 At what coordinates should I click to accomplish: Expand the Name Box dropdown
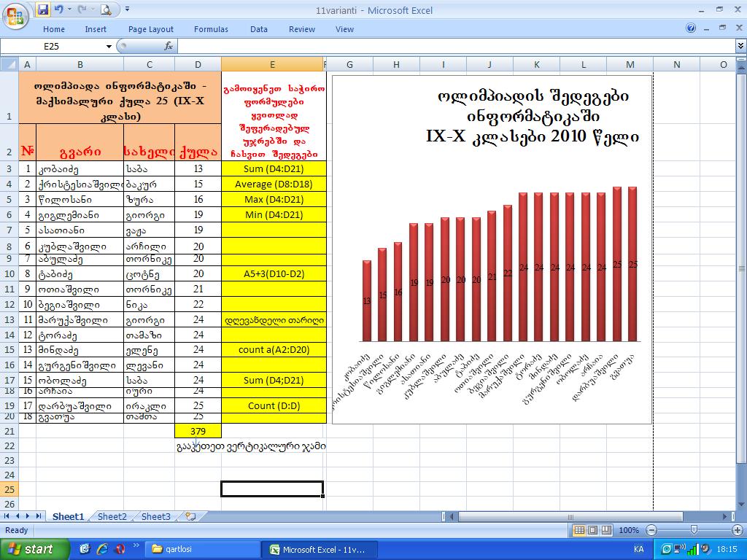click(x=109, y=47)
